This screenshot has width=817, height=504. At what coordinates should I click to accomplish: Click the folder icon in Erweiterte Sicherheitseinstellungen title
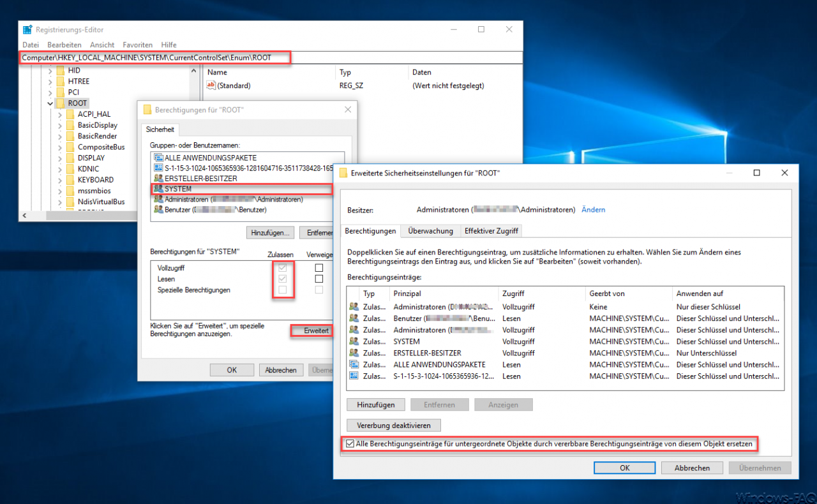pos(343,172)
